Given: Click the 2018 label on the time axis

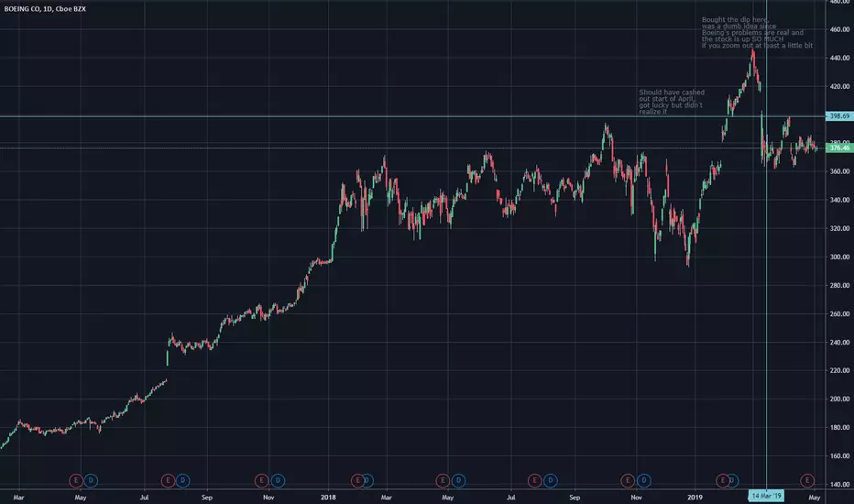Looking at the screenshot, I should coord(328,497).
